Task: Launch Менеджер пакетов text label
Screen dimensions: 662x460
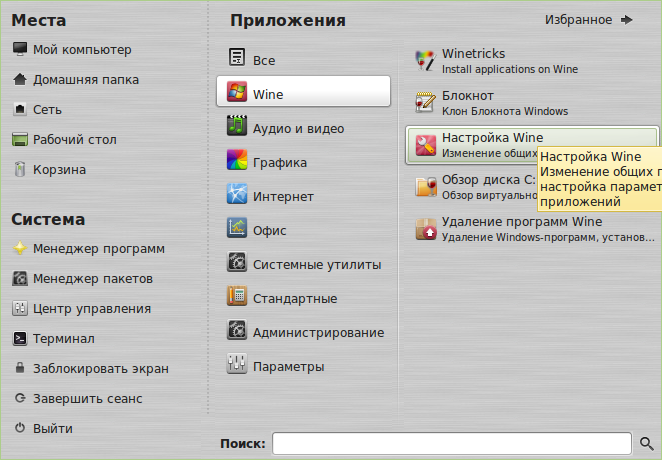Action: coord(93,279)
